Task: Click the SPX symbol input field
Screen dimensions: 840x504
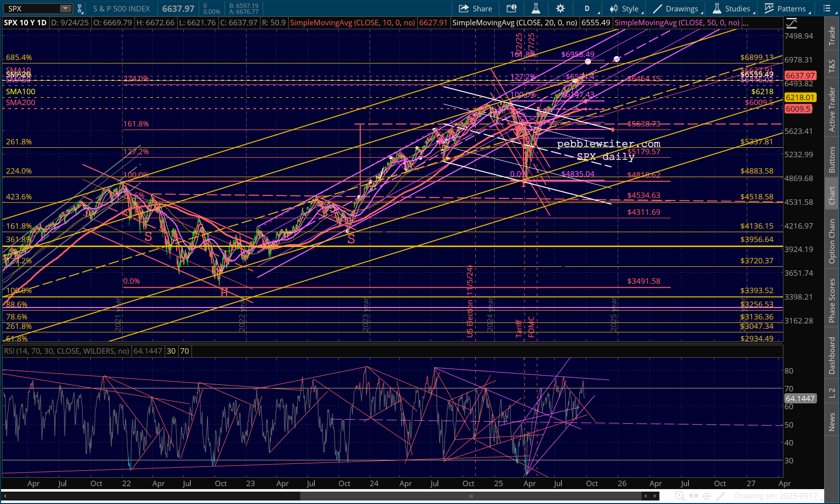Action: [x=32, y=8]
